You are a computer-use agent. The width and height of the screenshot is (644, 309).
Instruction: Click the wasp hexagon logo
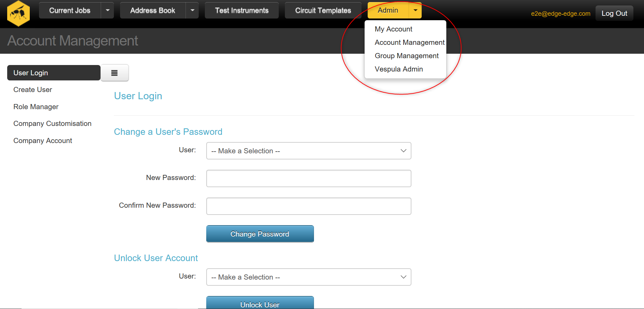point(18,14)
